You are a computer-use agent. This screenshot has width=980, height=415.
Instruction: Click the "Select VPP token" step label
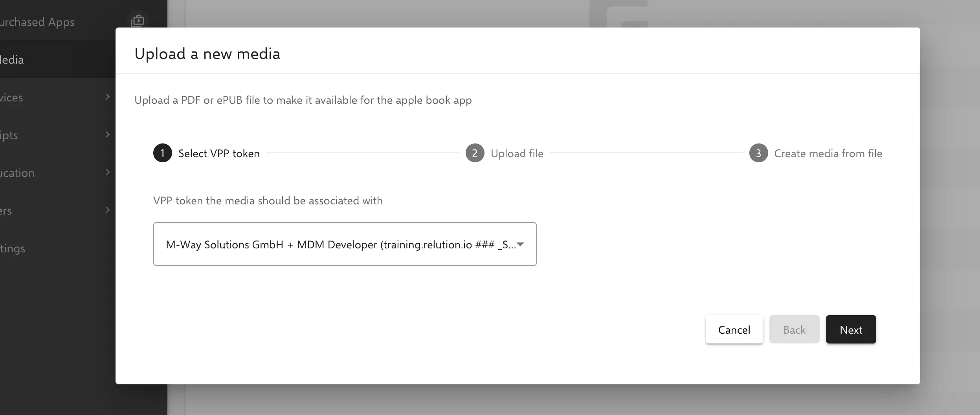(x=219, y=154)
